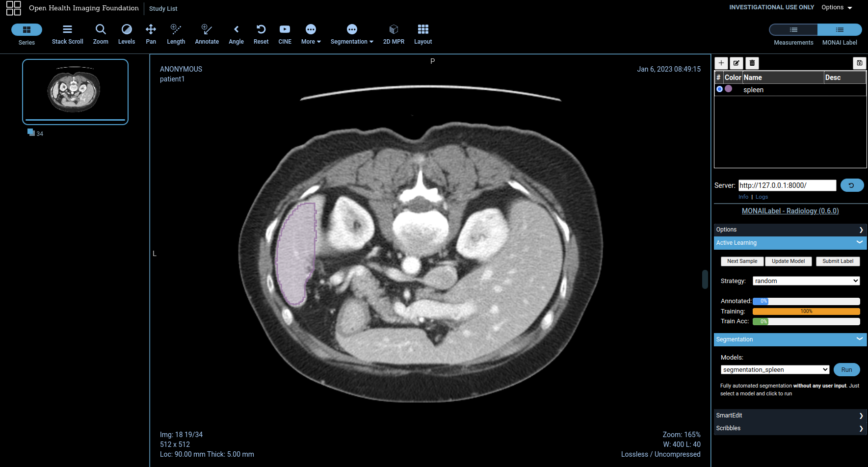Select the spleen segment radio button
This screenshot has width=868, height=467.
pos(720,89)
